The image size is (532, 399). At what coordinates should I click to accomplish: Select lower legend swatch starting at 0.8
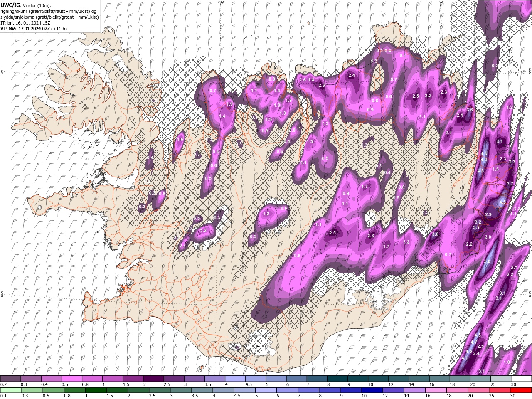coord(75,390)
